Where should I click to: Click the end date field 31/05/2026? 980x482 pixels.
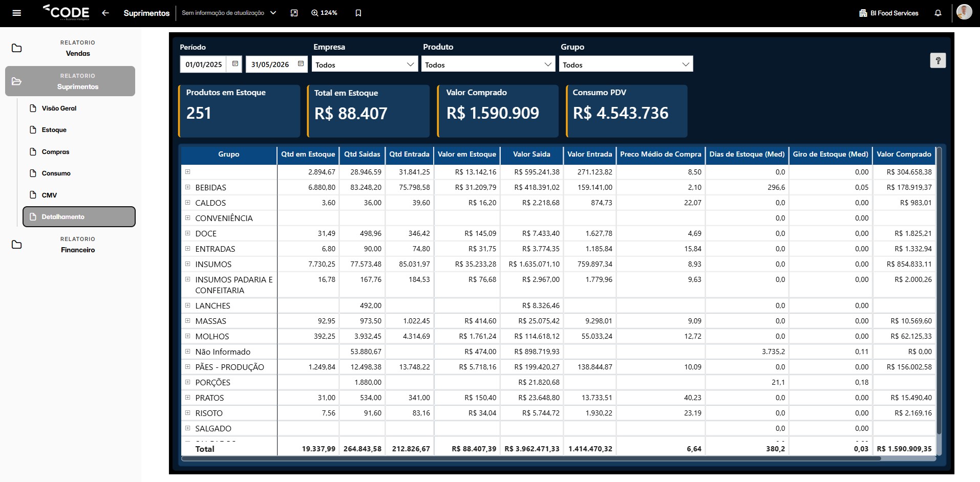click(270, 64)
